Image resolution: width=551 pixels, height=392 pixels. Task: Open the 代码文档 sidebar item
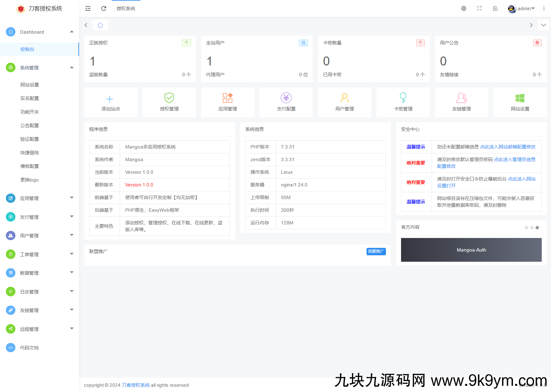click(29, 348)
